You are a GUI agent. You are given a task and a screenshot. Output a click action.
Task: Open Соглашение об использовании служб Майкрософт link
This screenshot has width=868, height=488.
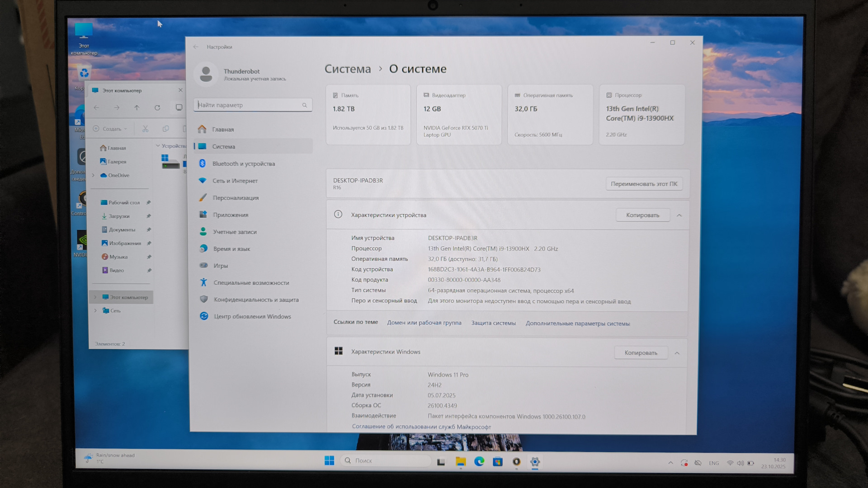(x=421, y=427)
